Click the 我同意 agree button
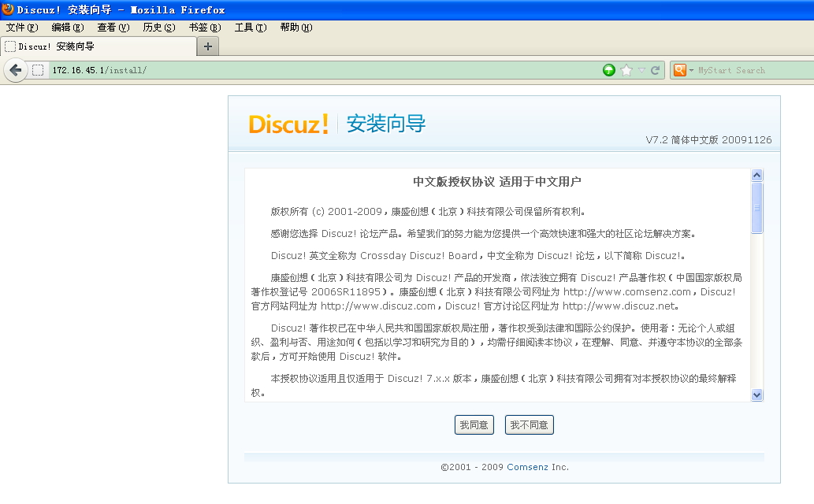 pyautogui.click(x=474, y=424)
